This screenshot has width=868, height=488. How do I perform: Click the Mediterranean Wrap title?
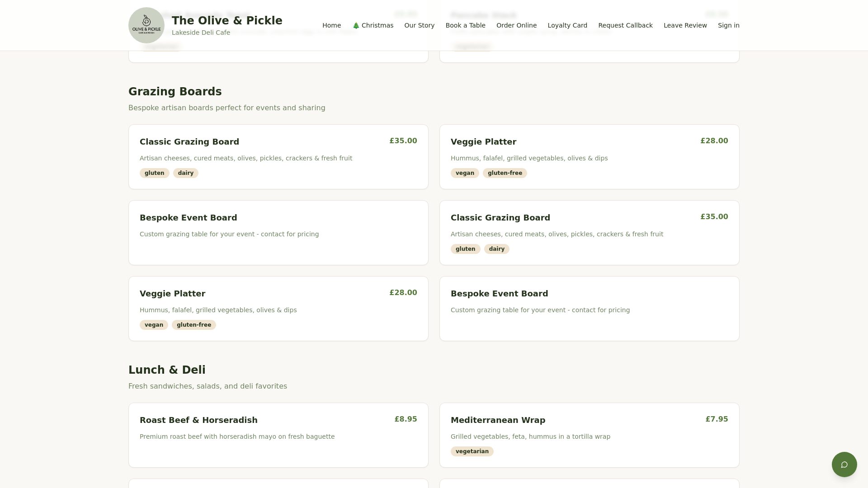[x=498, y=420]
